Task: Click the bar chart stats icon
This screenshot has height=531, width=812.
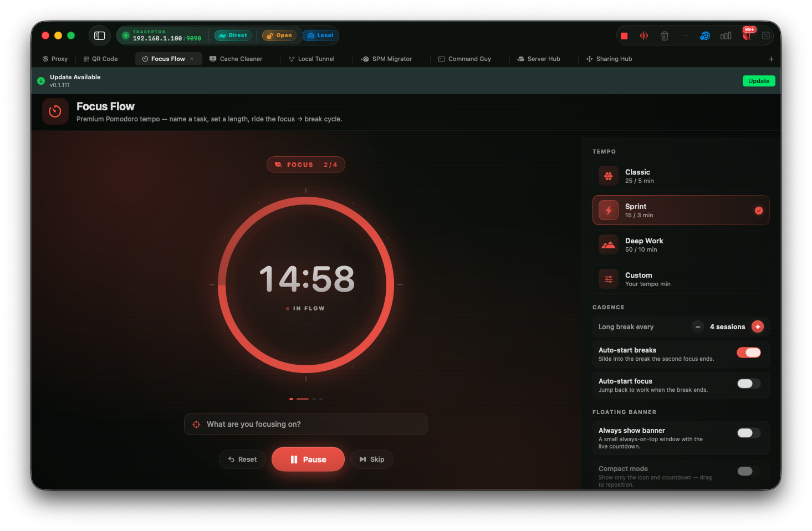Action: 726,35
